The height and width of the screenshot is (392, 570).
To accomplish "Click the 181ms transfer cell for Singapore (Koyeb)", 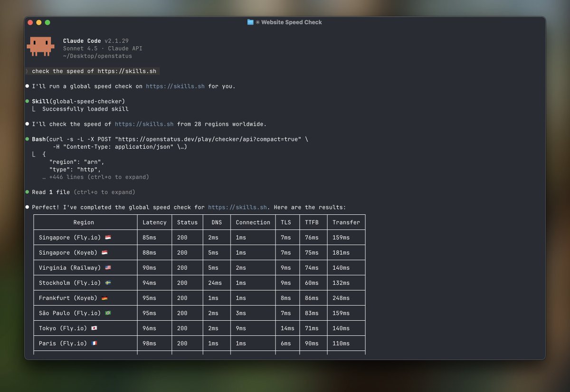I will (x=341, y=253).
